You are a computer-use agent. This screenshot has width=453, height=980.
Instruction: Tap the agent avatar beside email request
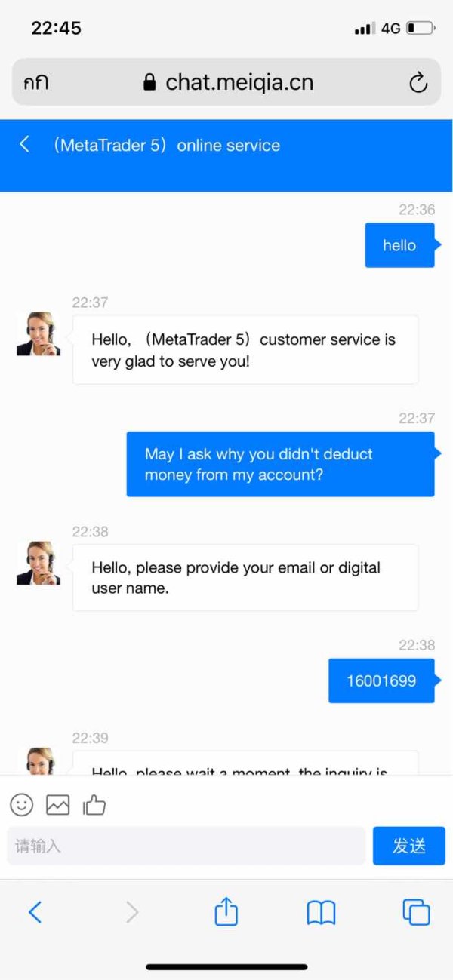[39, 563]
